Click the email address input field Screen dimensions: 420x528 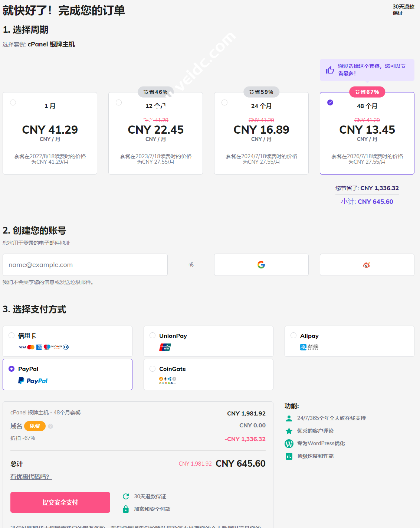coord(85,265)
